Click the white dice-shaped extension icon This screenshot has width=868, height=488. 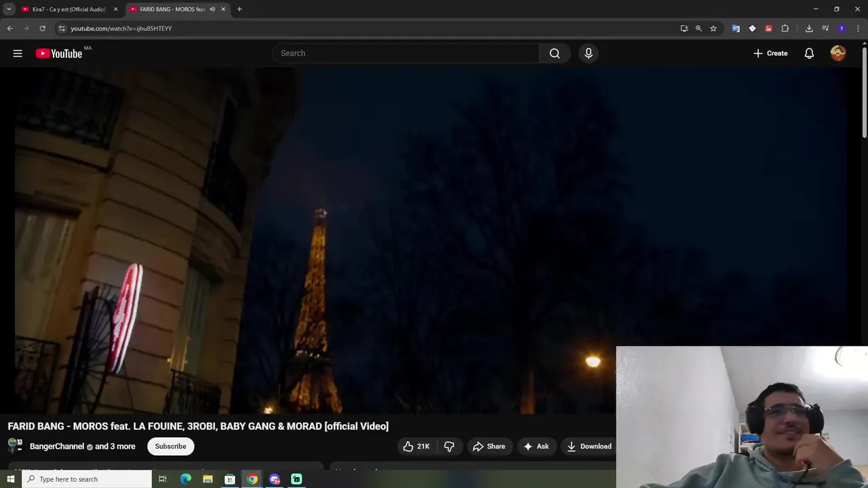[752, 28]
